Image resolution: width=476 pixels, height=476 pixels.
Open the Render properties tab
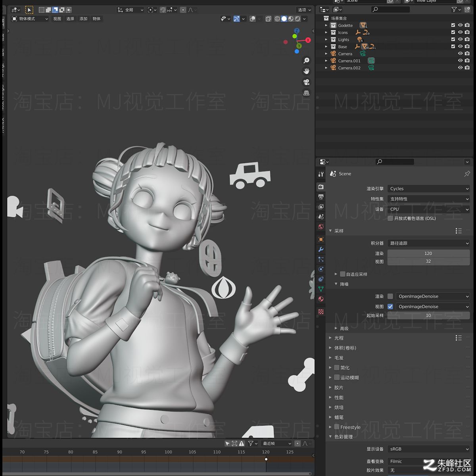click(x=321, y=186)
